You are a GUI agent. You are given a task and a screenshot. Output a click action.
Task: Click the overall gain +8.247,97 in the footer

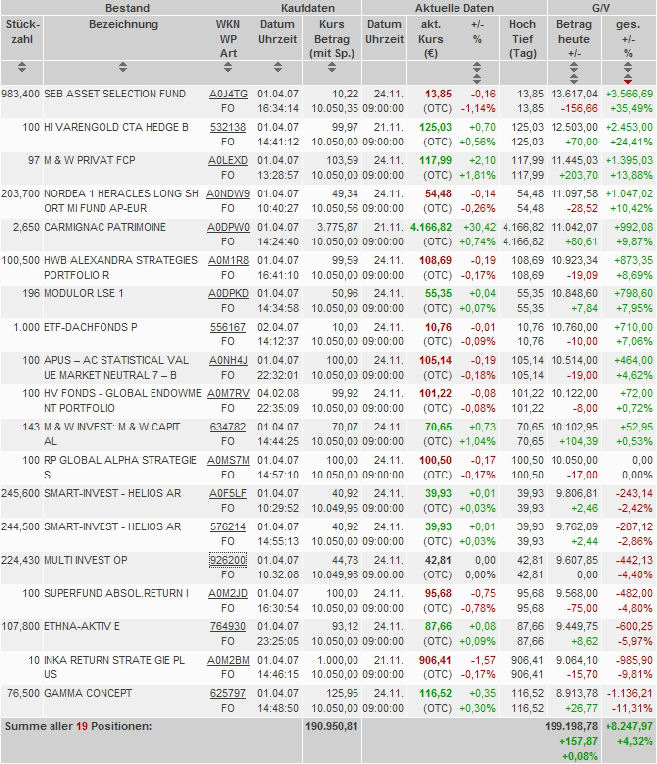629,726
